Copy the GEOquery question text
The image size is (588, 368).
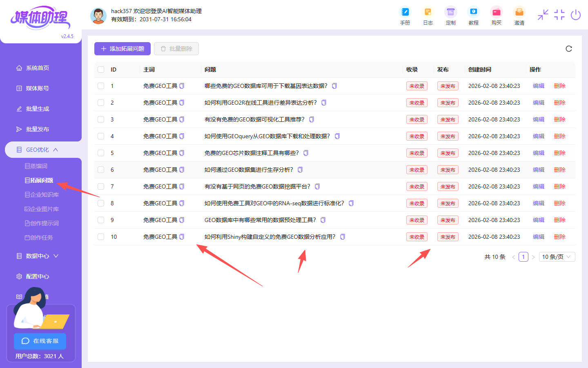[337, 136]
